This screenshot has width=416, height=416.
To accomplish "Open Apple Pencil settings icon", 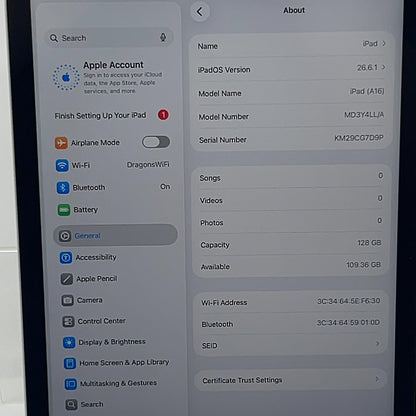I will click(x=67, y=279).
